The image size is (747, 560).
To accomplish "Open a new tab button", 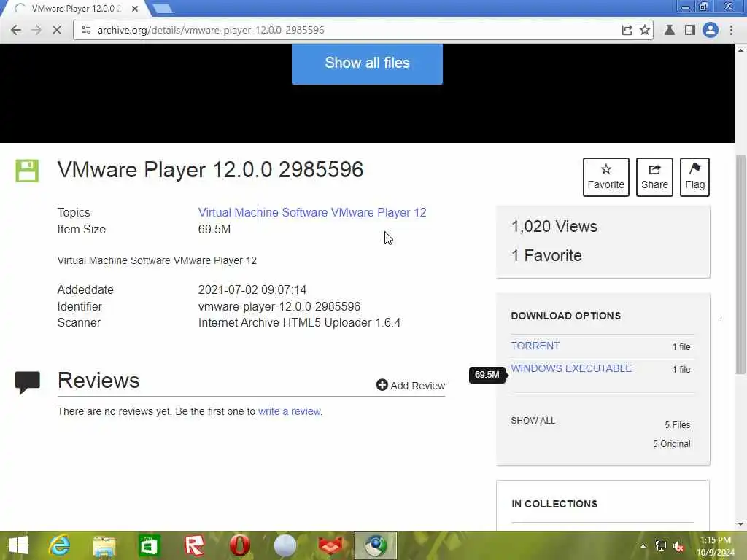I will tap(163, 9).
